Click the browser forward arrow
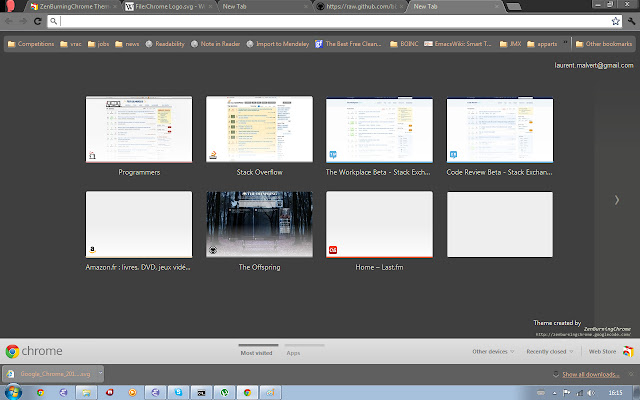Image resolution: width=640 pixels, height=400 pixels. [x=23, y=21]
